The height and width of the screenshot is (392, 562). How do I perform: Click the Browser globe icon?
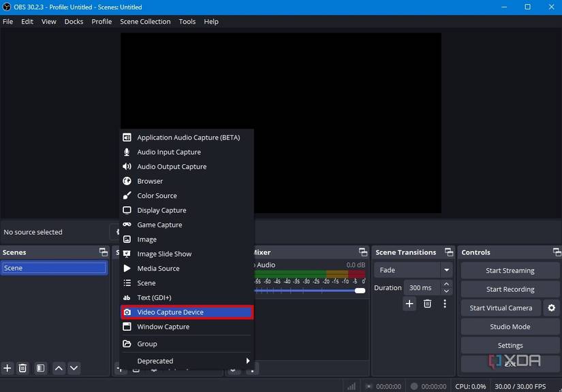click(x=127, y=181)
